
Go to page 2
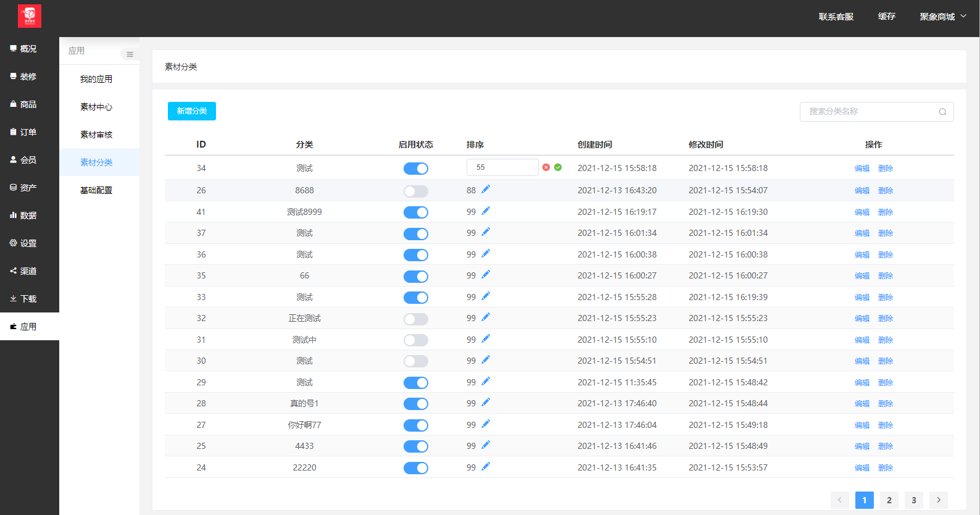pos(889,500)
